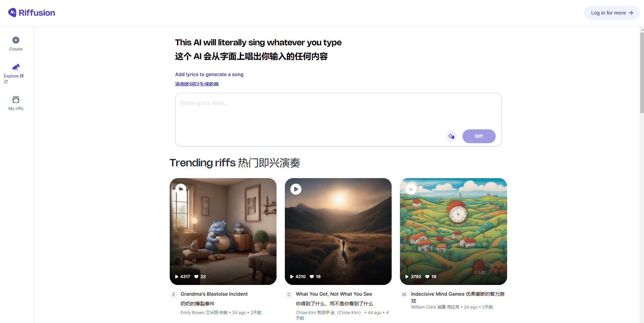This screenshot has height=323, width=644.
Task: Click 'Log in for more' button
Action: (612, 12)
